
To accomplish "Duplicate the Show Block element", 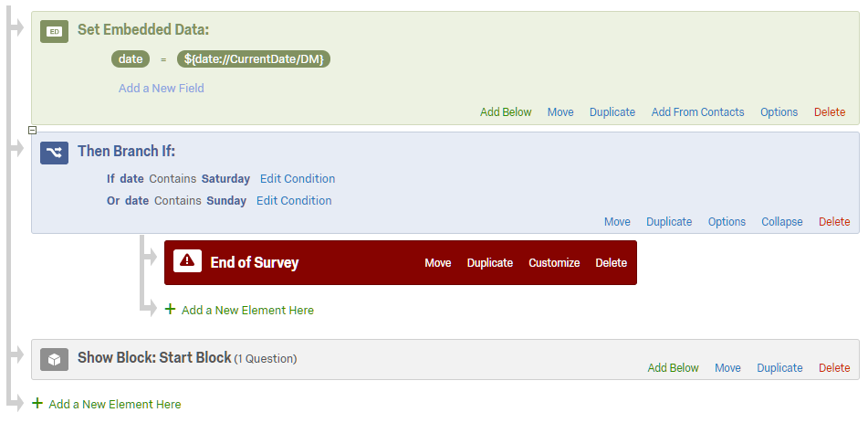I will coord(779,368).
